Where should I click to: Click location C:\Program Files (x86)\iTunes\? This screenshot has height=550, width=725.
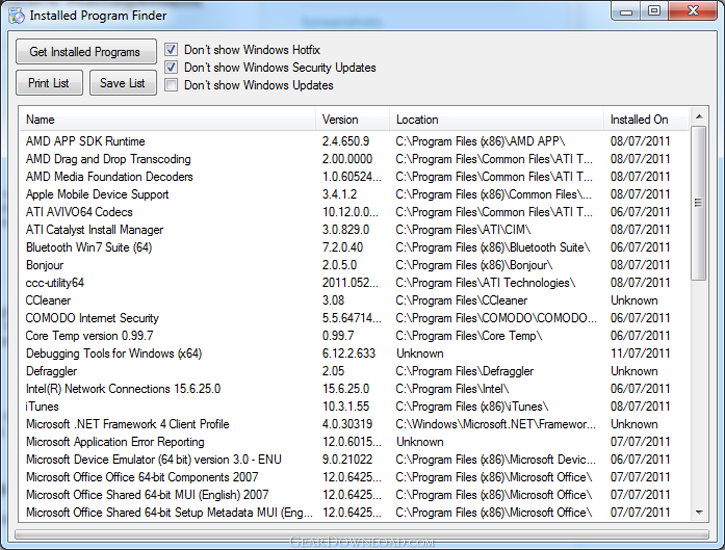pyautogui.click(x=472, y=407)
